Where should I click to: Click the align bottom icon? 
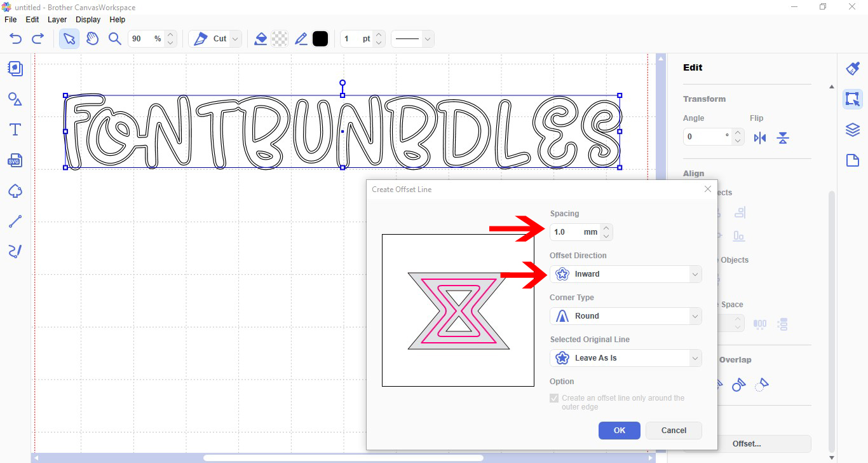pyautogui.click(x=739, y=236)
